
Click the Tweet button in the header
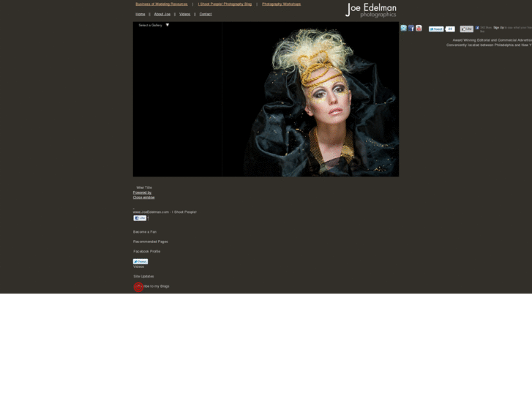[436, 29]
